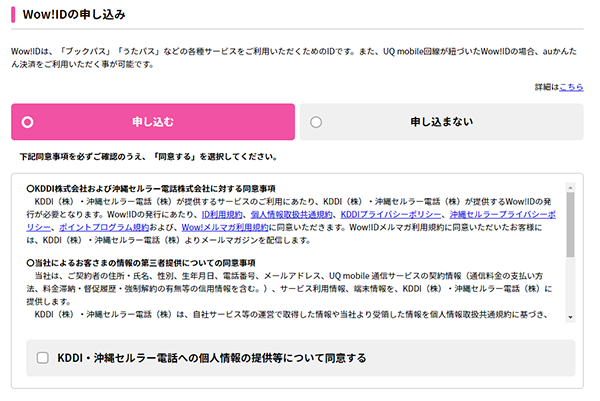Screen dimensions: 600x401
Task: Open the ポイントプログラム規約 link
Action: tap(104, 228)
